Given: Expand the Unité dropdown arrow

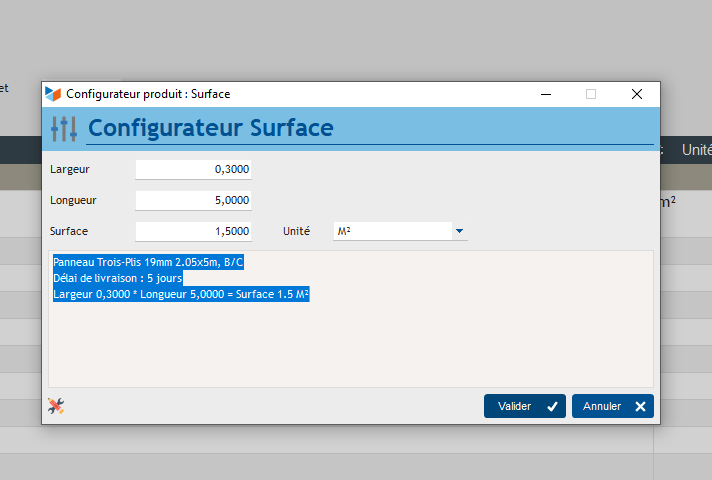Looking at the screenshot, I should tap(459, 231).
